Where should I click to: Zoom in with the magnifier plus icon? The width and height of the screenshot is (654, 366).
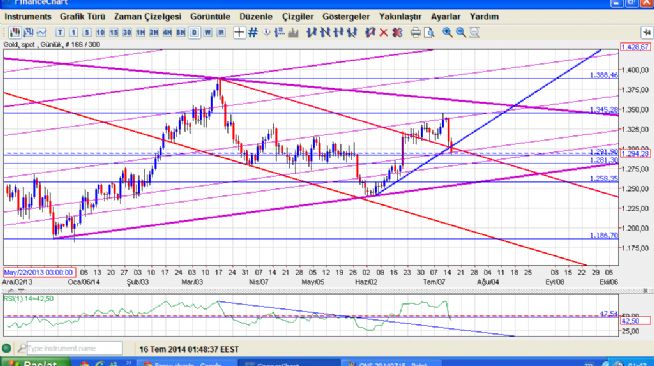coord(447,33)
